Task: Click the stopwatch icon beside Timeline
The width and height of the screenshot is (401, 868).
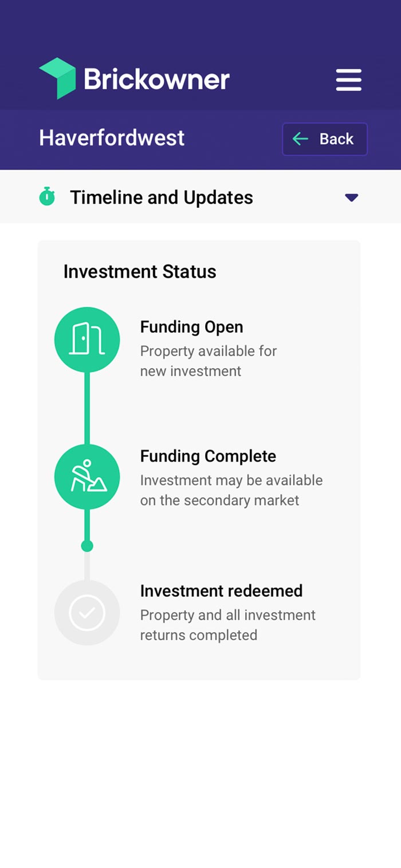Action: (x=47, y=197)
